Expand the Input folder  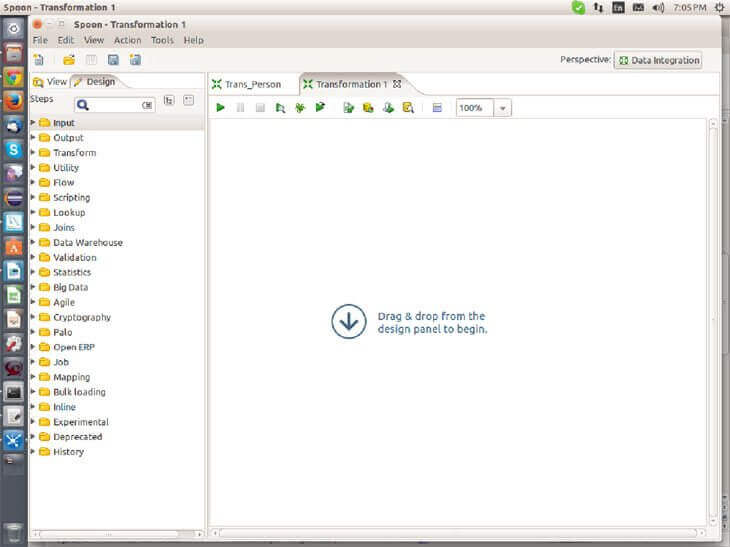[x=33, y=122]
